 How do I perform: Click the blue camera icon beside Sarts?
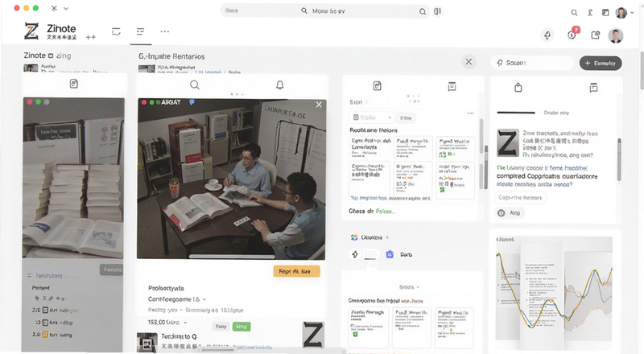(390, 254)
